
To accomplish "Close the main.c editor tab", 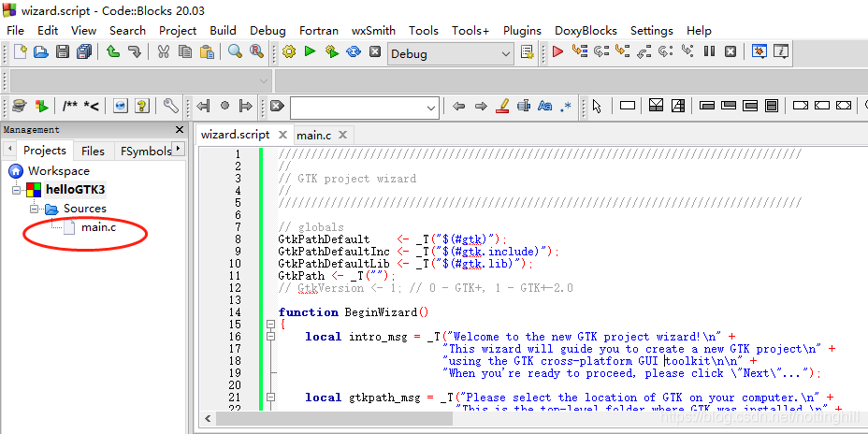I will (342, 135).
